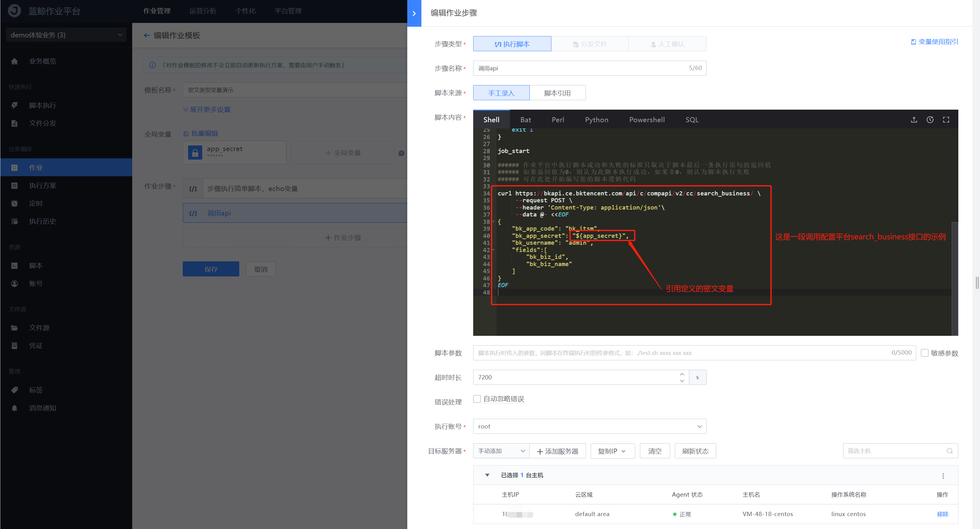Click the 筛选主机 search field
This screenshot has width=980, height=529.
pos(900,450)
